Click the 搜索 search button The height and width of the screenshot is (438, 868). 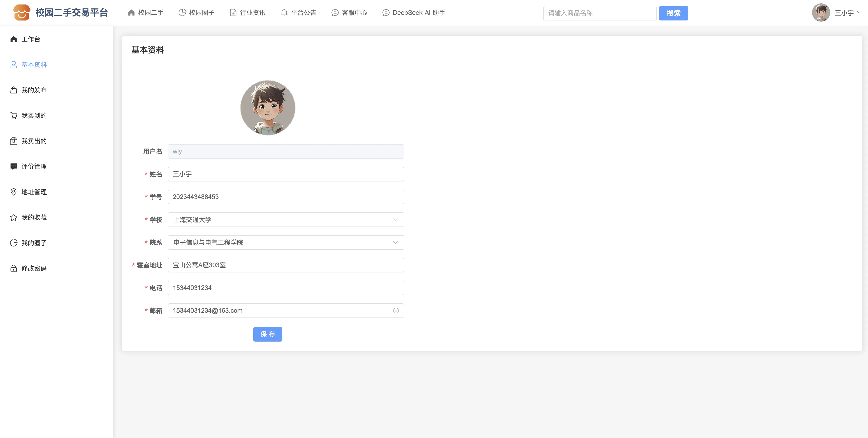[673, 13]
